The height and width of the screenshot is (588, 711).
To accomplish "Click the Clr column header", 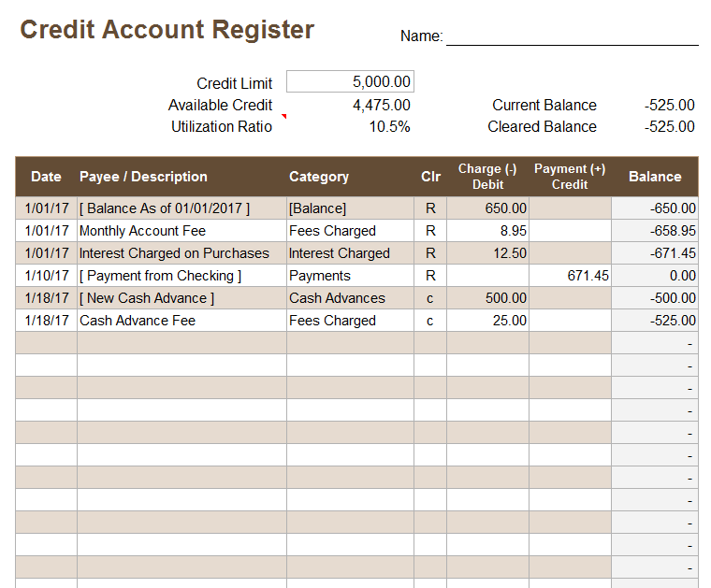I will click(x=430, y=177).
